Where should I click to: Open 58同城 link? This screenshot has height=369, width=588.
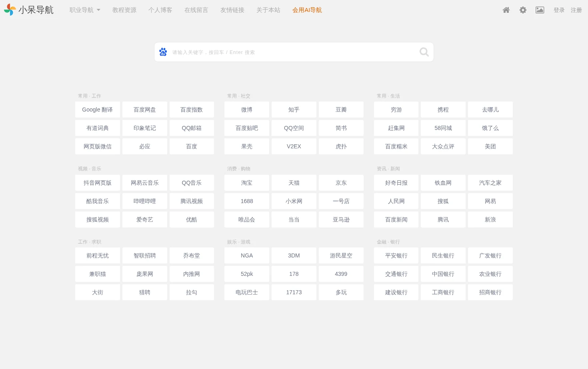(x=443, y=128)
